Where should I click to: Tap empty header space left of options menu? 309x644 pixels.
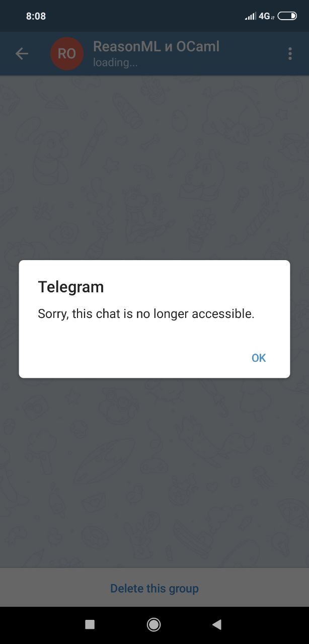[x=252, y=54]
